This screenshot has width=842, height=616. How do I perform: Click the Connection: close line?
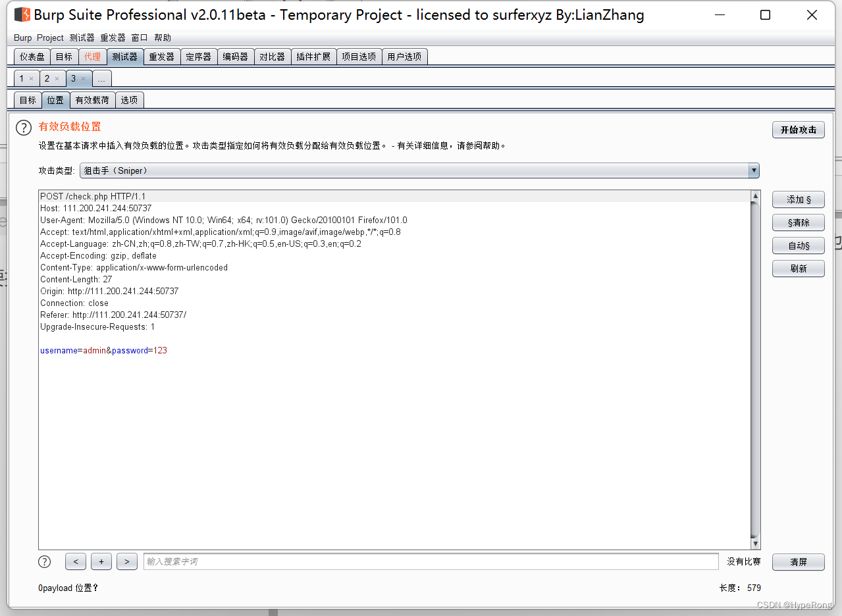74,303
